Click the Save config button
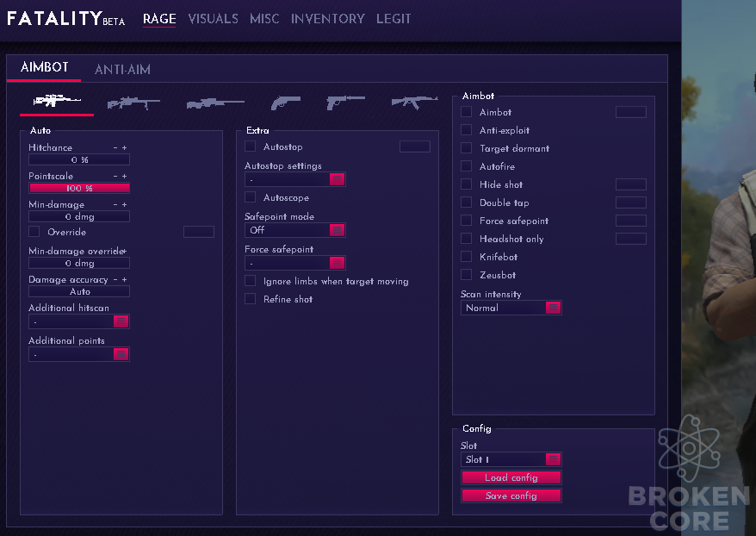The height and width of the screenshot is (536, 756). [511, 495]
